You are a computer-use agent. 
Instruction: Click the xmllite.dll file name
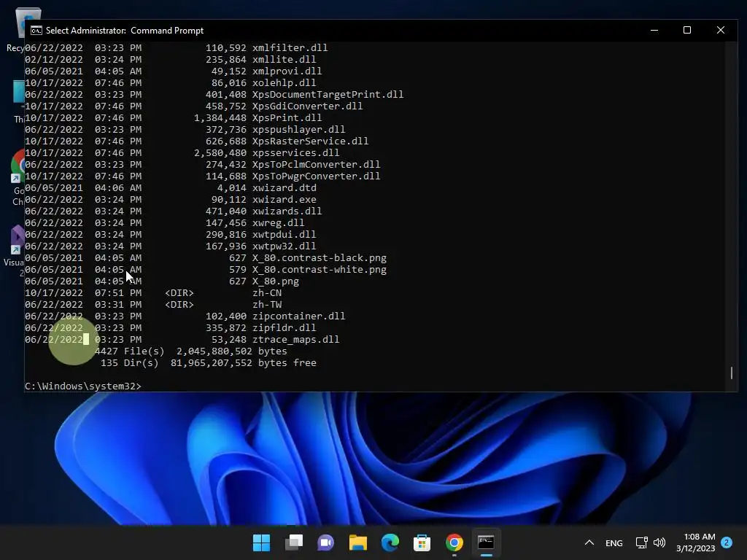pos(284,60)
